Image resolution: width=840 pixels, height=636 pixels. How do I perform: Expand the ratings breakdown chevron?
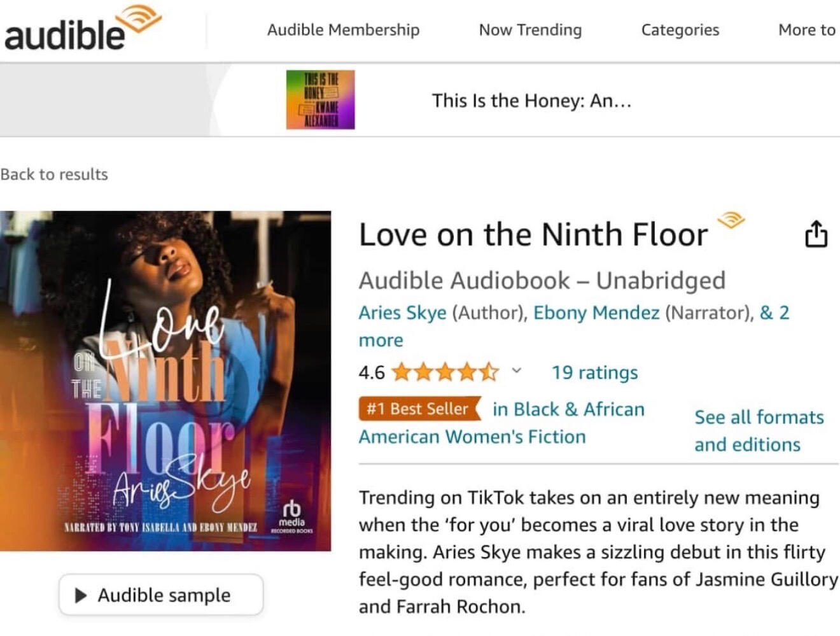click(517, 371)
